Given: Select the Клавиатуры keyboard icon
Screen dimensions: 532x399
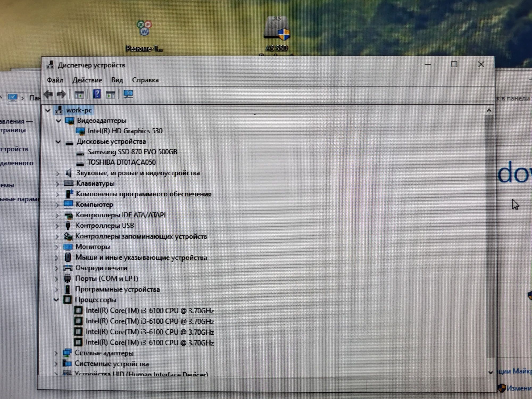Looking at the screenshot, I should 69,183.
